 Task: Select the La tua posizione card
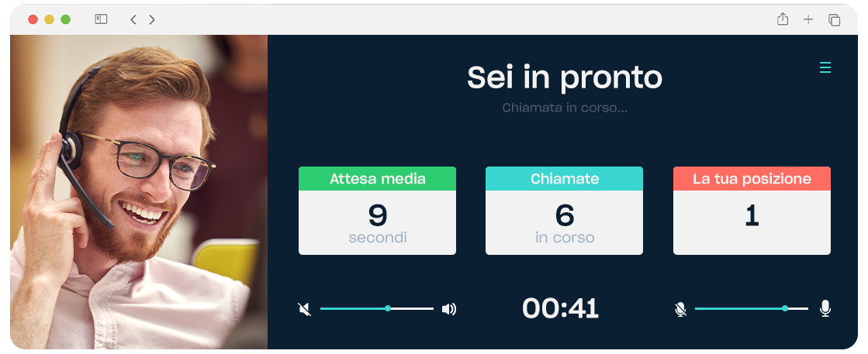pyautogui.click(x=752, y=211)
